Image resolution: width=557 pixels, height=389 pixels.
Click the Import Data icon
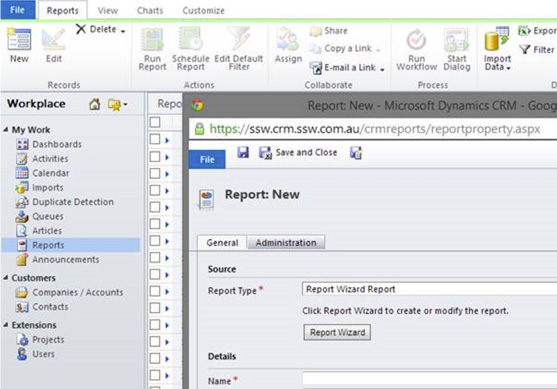click(x=497, y=39)
